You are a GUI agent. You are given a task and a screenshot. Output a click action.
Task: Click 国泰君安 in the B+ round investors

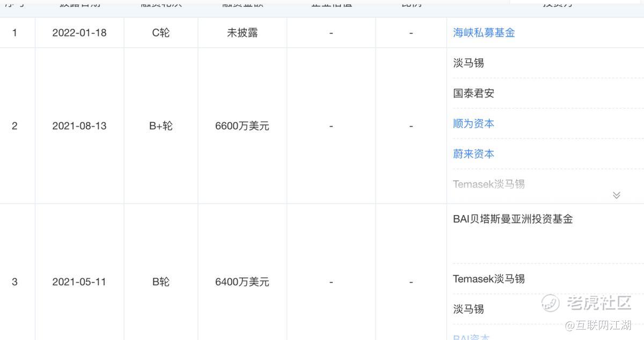(474, 93)
